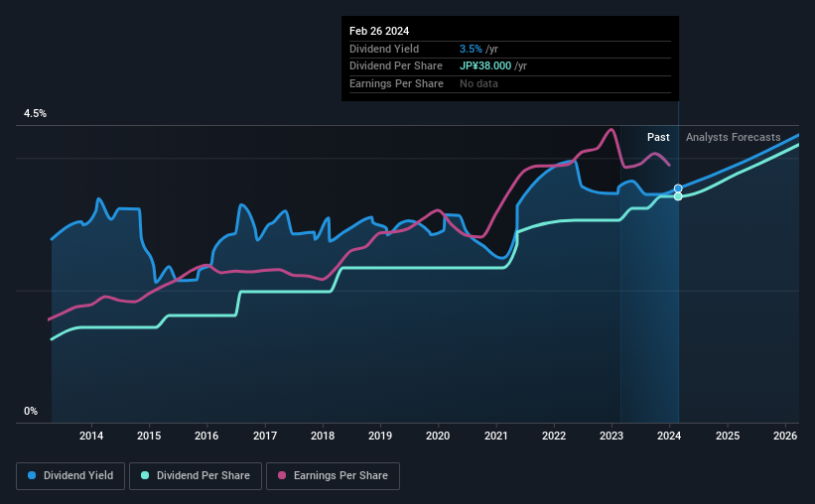The image size is (815, 504).
Task: Click the 2015 x-axis label
Action: (x=149, y=436)
